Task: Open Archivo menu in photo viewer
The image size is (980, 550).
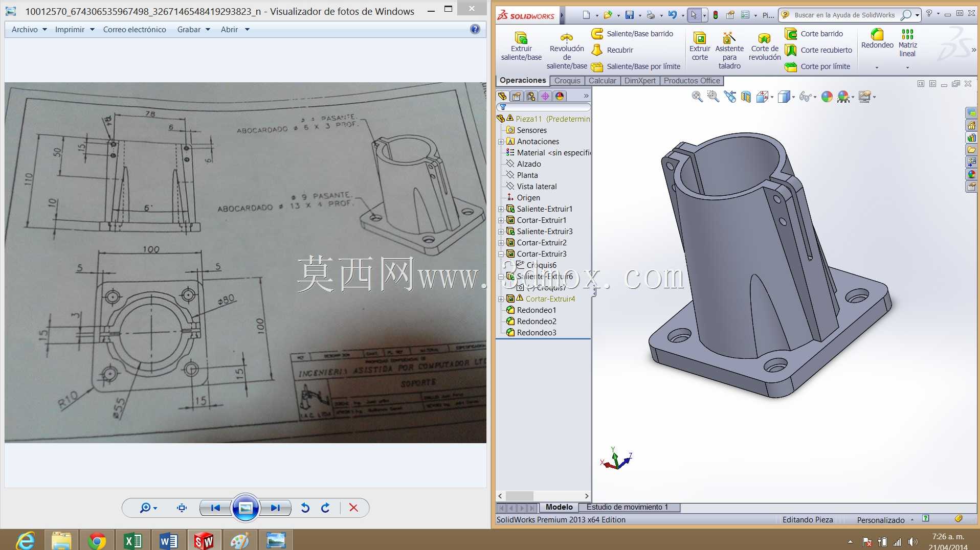Action: pyautogui.click(x=29, y=30)
